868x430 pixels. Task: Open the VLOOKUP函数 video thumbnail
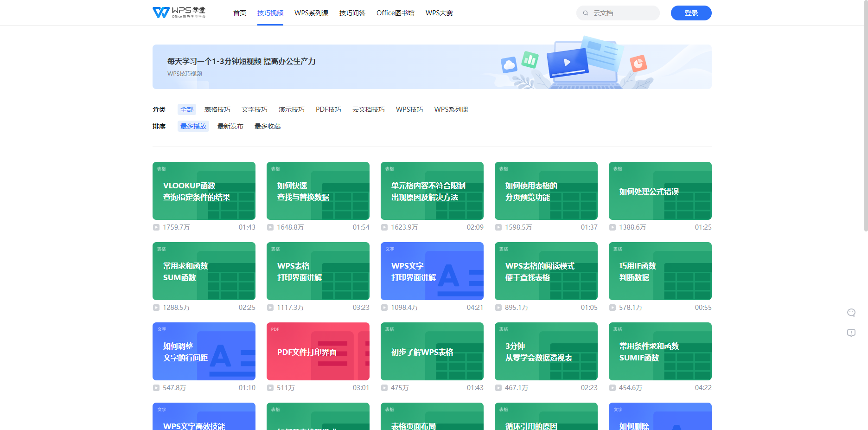[x=204, y=191]
